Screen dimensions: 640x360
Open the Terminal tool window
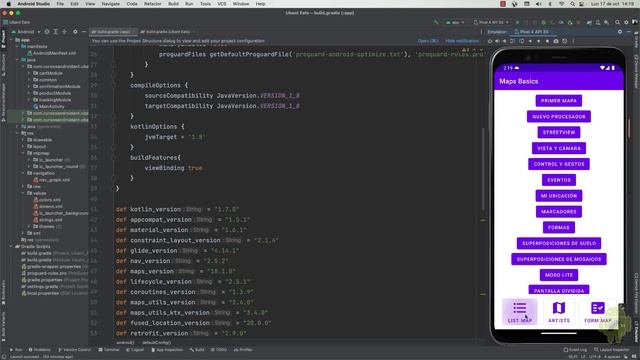(109, 350)
